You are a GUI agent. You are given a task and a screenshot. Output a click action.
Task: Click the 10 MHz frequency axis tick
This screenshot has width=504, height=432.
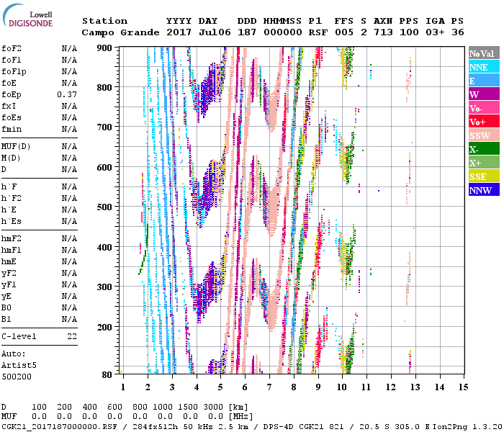click(343, 387)
